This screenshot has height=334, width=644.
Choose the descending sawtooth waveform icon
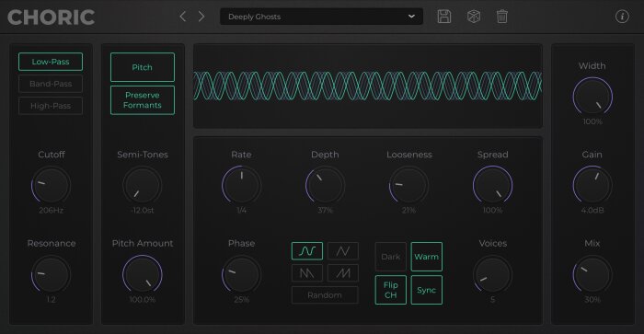coord(306,272)
